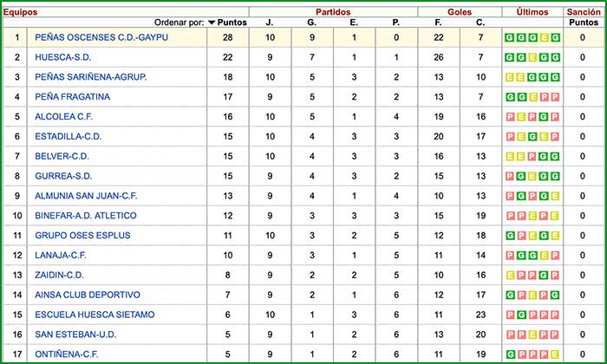Click the Sanción column header
Viewport: 607px width, 364px height.
[x=583, y=10]
